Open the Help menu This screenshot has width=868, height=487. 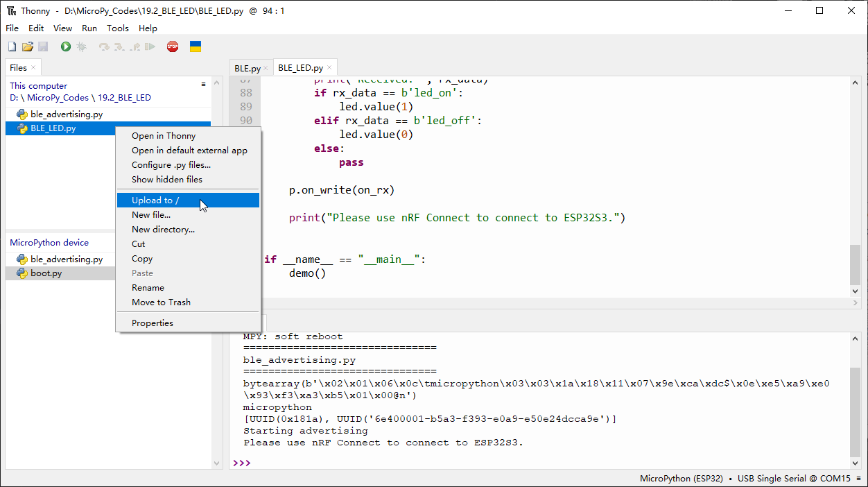pos(148,28)
